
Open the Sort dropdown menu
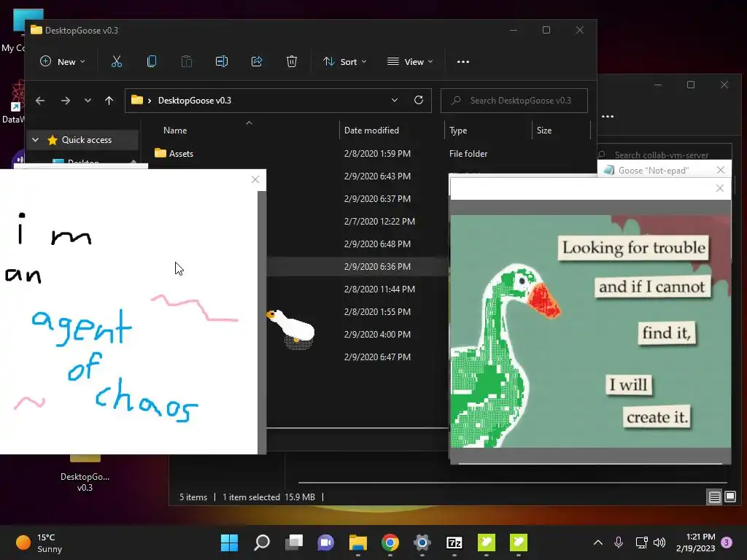point(345,61)
